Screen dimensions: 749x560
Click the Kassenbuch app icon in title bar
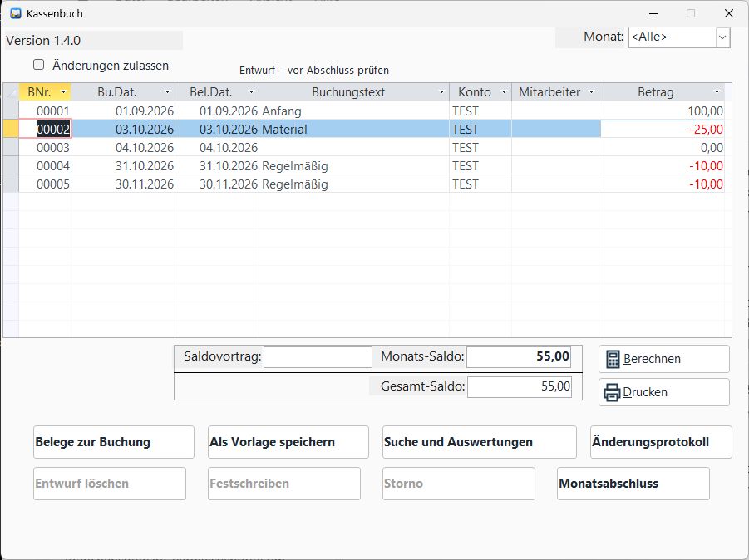pos(16,13)
